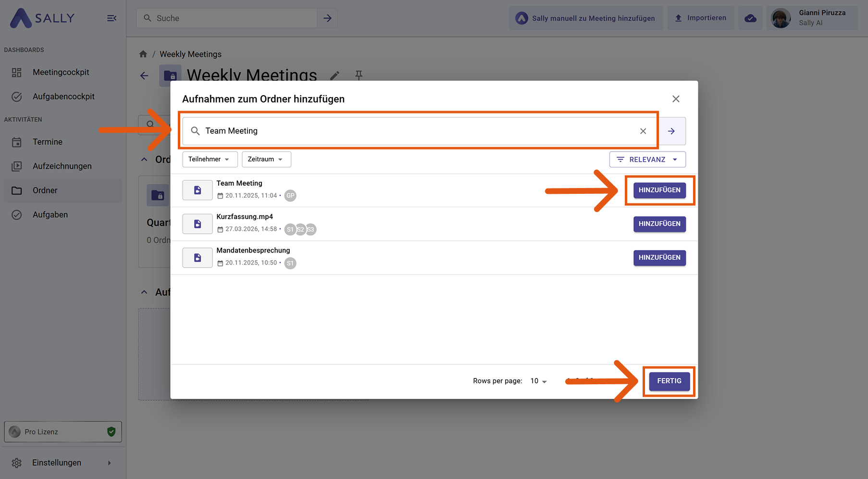
Task: Open Meetingcockpit dashboard
Action: (x=61, y=73)
